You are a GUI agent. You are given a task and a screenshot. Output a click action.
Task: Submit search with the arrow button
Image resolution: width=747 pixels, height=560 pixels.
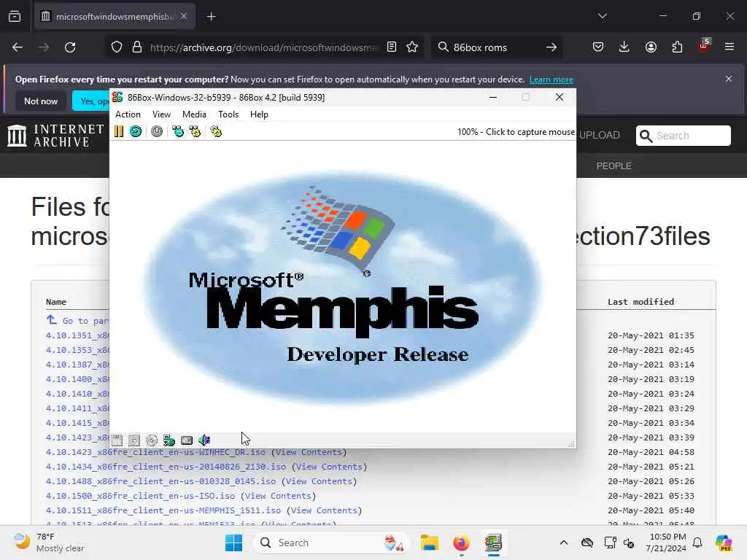tap(551, 47)
